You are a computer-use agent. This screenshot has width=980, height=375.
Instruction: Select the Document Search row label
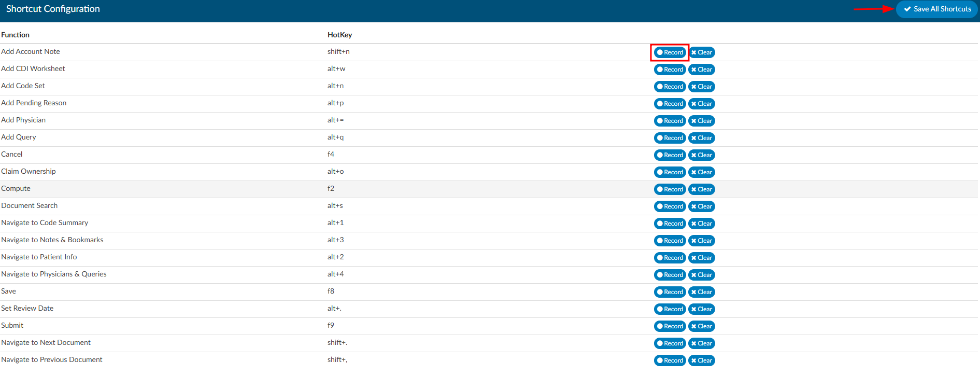click(29, 205)
